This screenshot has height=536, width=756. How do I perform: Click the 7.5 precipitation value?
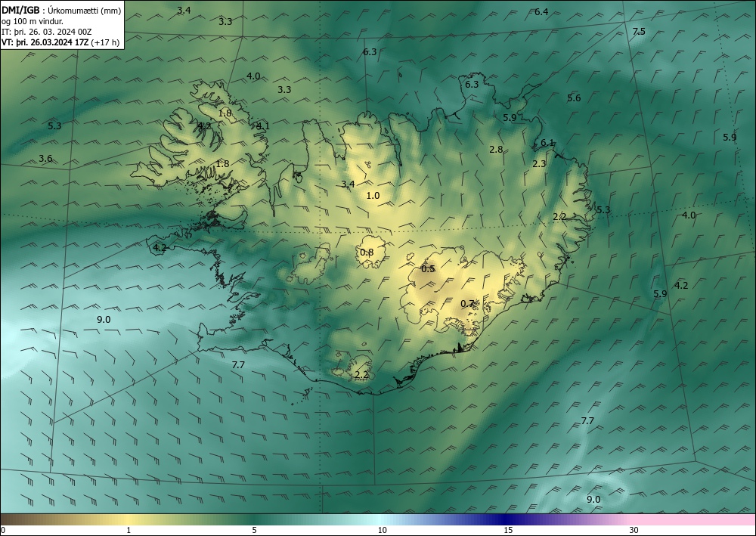(x=639, y=32)
